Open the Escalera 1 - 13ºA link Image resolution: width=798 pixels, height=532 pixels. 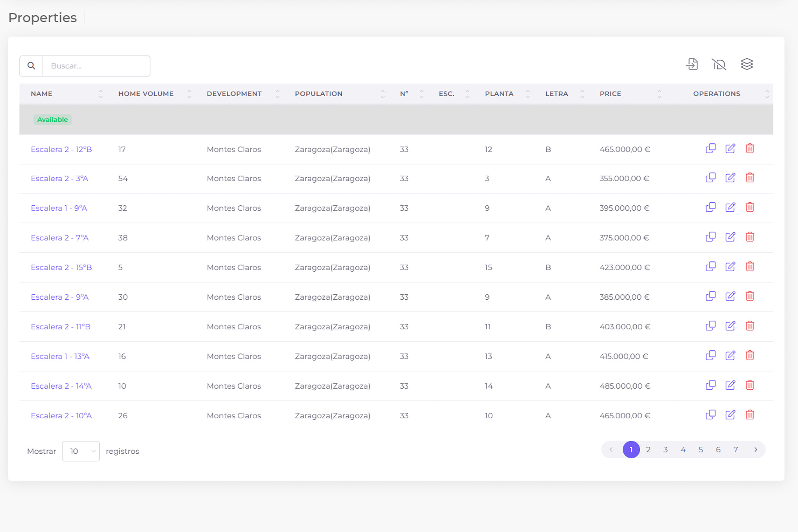tap(60, 356)
